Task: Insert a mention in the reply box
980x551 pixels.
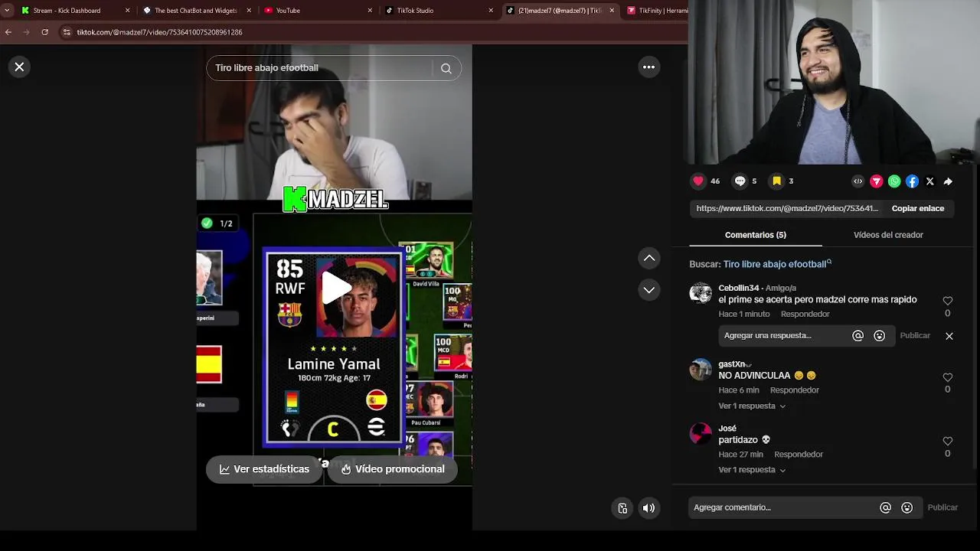Action: 857,336
